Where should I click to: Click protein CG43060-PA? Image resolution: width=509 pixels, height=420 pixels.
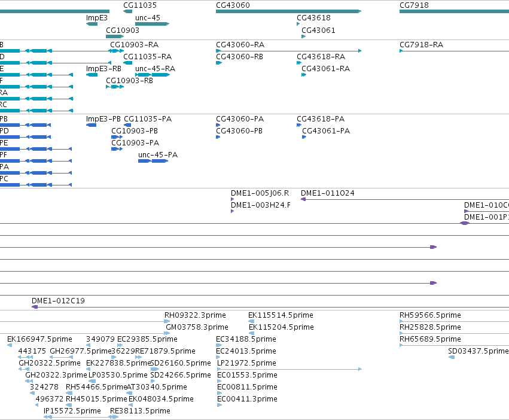click(240, 119)
